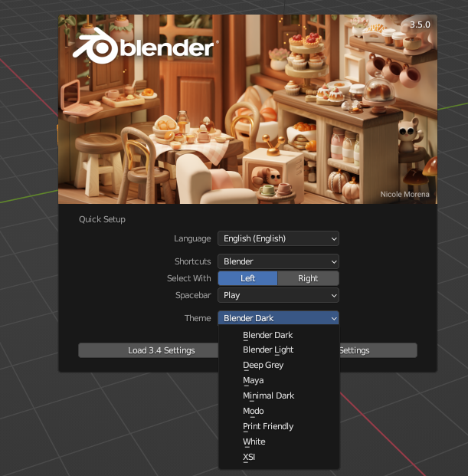Choose Maya theme
The width and height of the screenshot is (468, 476).
279,380
